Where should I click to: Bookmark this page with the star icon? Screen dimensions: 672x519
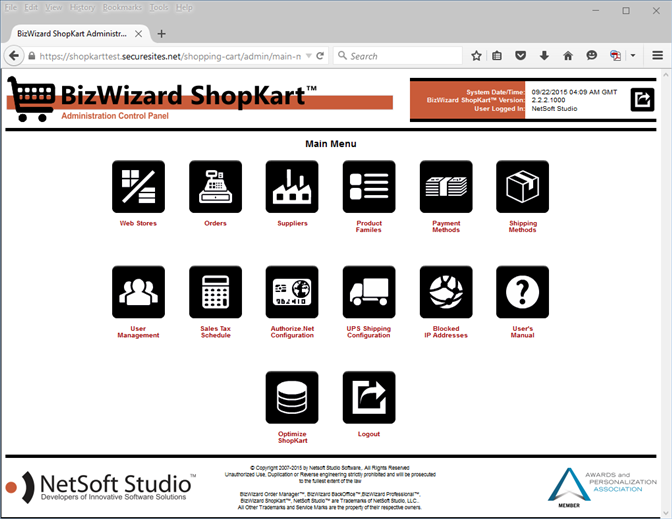click(476, 56)
